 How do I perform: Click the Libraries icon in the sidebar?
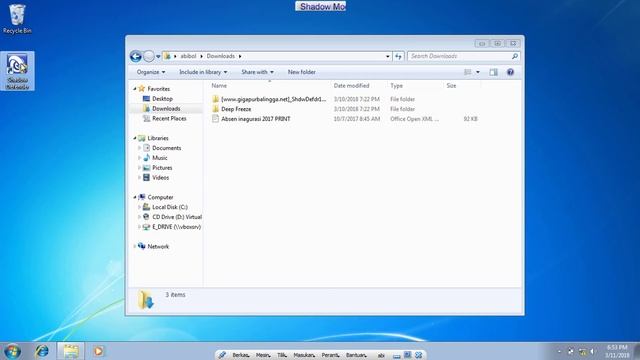[x=142, y=138]
